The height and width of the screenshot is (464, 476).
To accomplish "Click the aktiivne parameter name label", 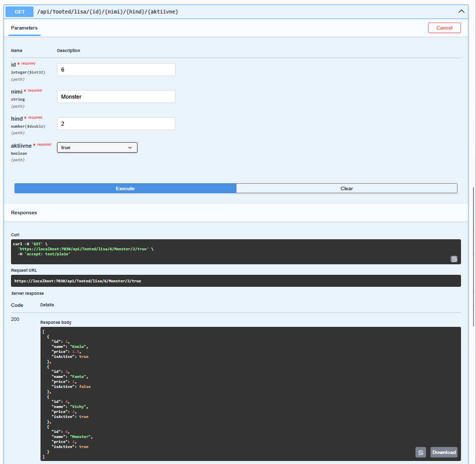I will tap(21, 146).
